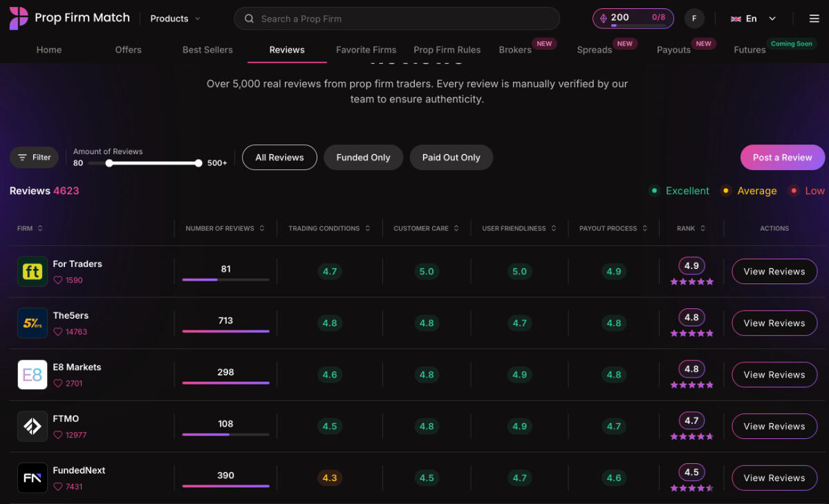Click FTMO star rating row
Viewport: 829px width, 504px height.
point(691,436)
